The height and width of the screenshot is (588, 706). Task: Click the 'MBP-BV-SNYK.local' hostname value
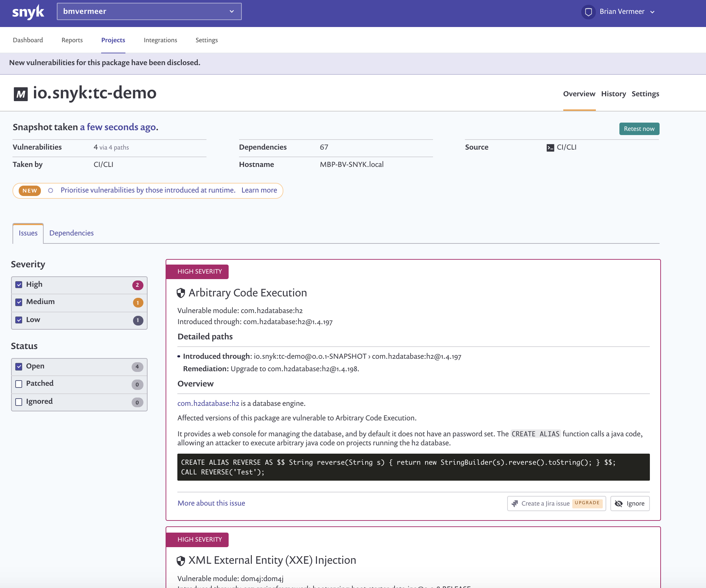(352, 164)
